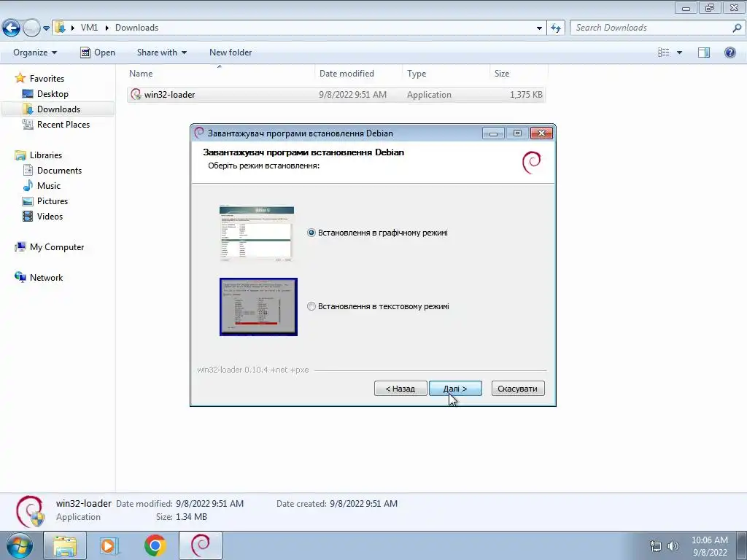Click the Далі > button
Screen dimensions: 747x560
[x=455, y=389]
